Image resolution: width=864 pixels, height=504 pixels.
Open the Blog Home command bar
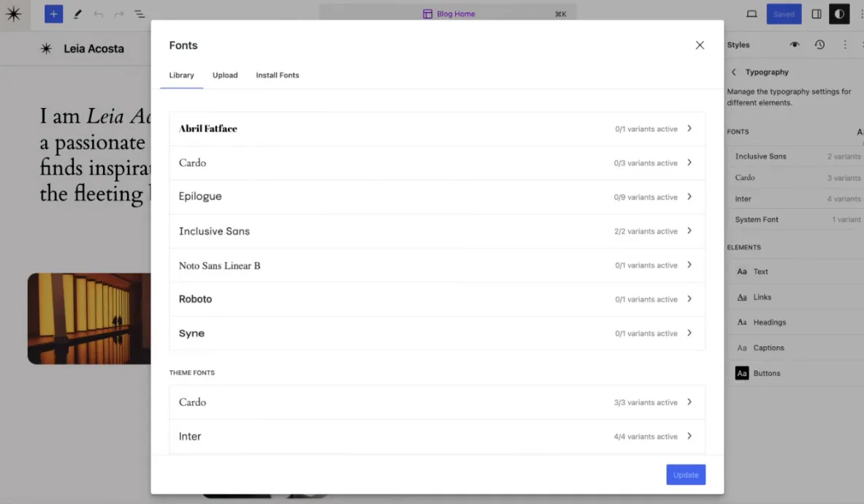(x=448, y=14)
